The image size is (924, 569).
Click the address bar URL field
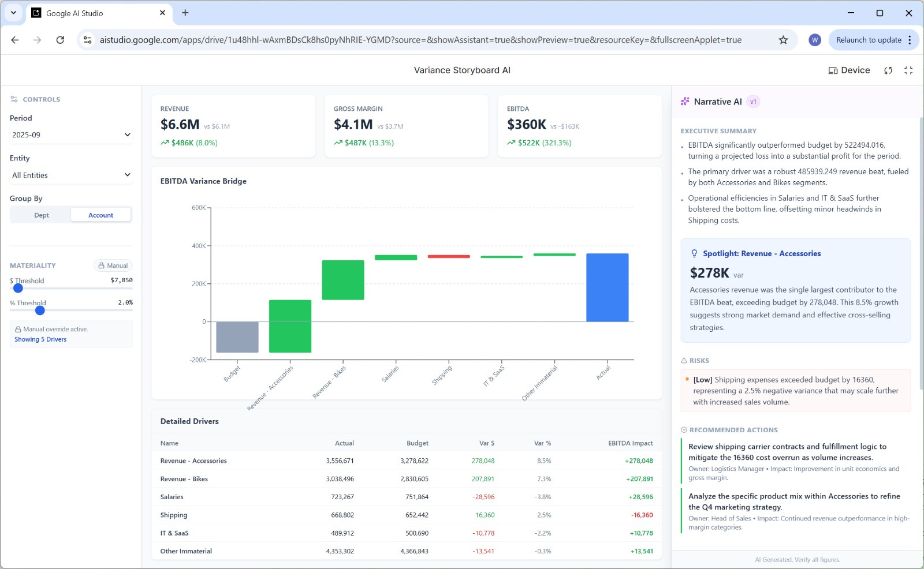coord(420,40)
